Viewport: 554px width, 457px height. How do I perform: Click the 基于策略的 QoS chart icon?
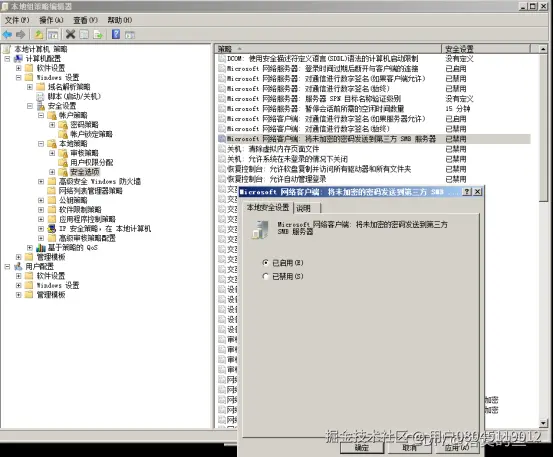[x=41, y=247]
